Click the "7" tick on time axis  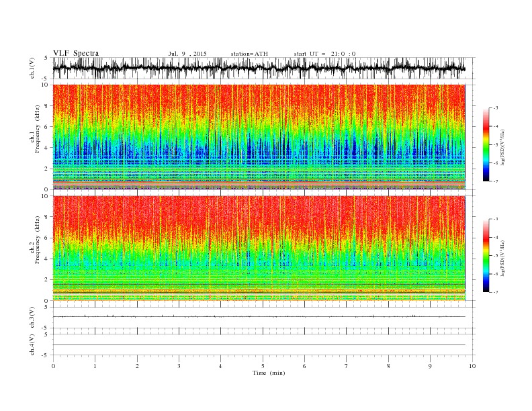click(x=346, y=366)
